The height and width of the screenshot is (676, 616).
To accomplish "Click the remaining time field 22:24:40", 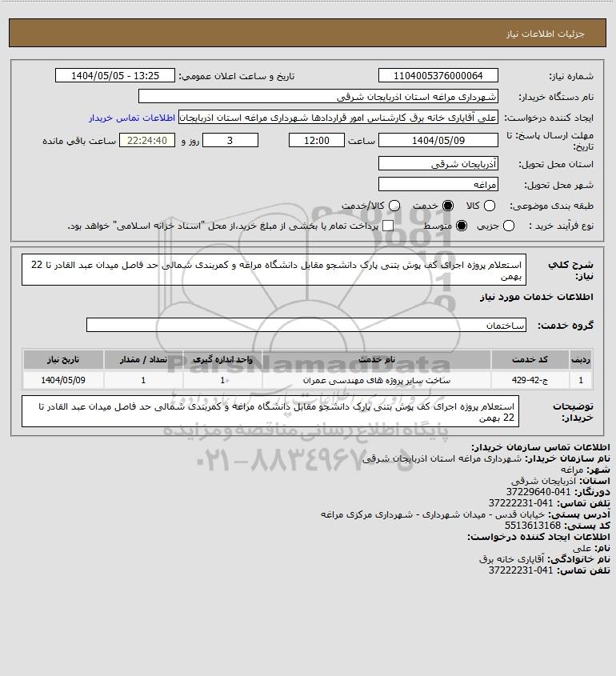I will click(x=147, y=140).
